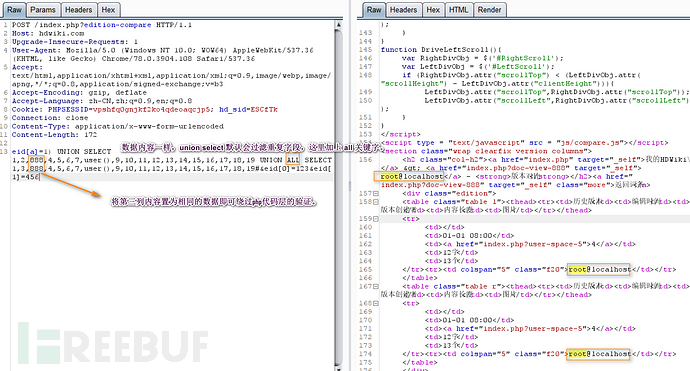Switch to response HTML tab

pyautogui.click(x=459, y=10)
